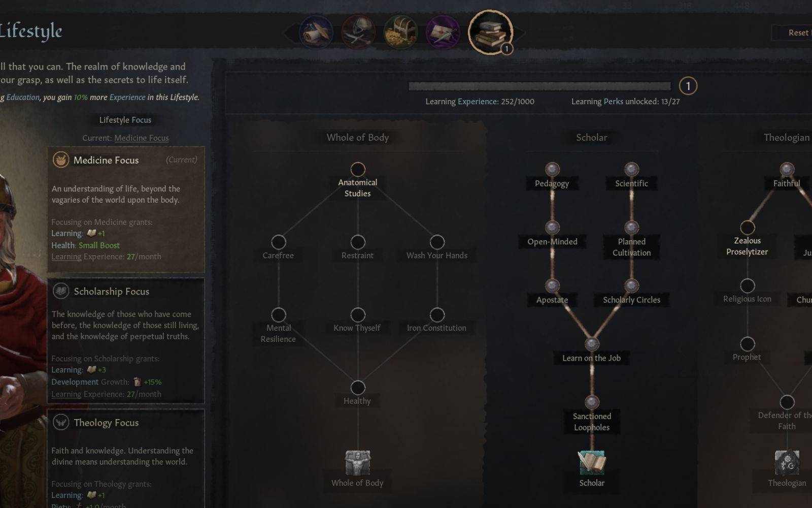Click the Learn on the Job node
The height and width of the screenshot is (508, 812).
click(592, 344)
